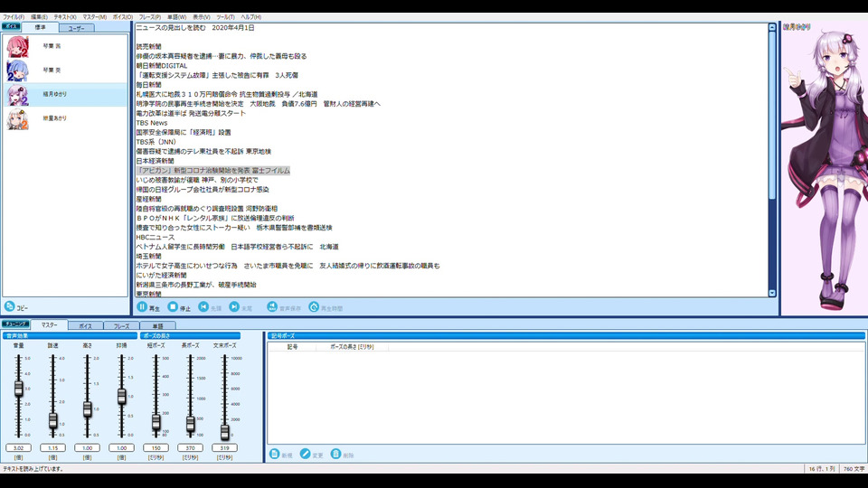Stop playback with the 停止 button
Image resolution: width=868 pixels, height=488 pixels.
click(x=173, y=306)
